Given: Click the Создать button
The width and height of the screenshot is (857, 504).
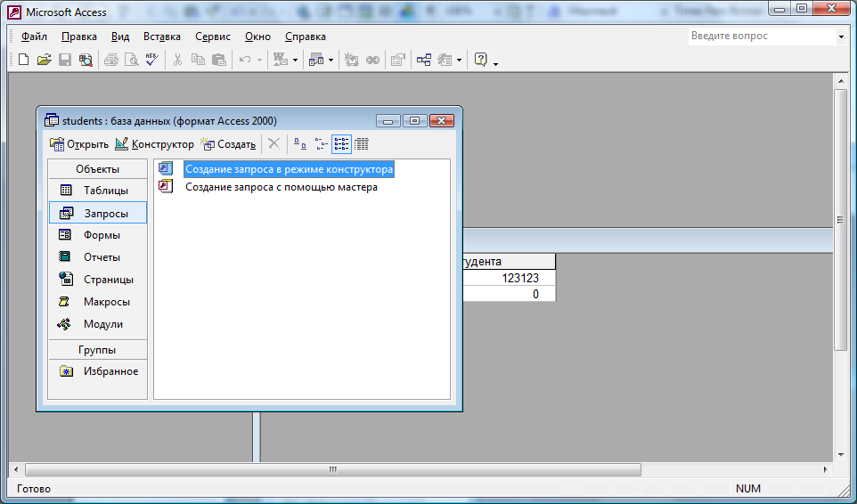Looking at the screenshot, I should coord(228,143).
